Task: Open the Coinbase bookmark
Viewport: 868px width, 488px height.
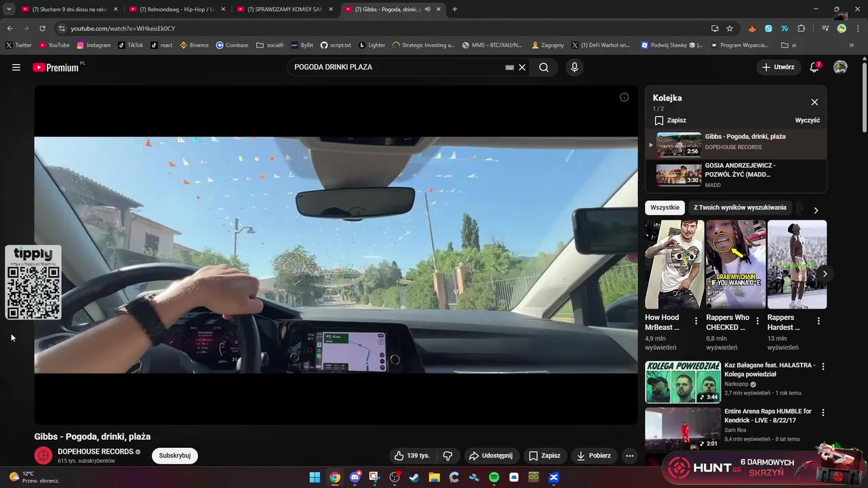Action: [x=232, y=45]
